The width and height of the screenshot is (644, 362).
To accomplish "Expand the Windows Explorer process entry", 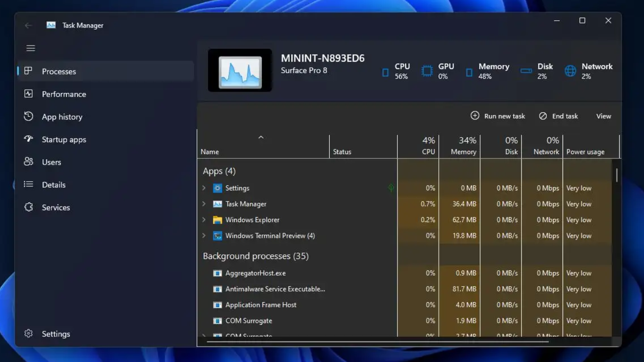I will (x=204, y=219).
